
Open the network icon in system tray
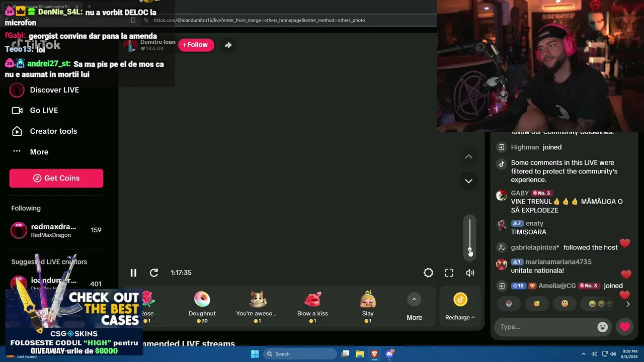coord(605,354)
